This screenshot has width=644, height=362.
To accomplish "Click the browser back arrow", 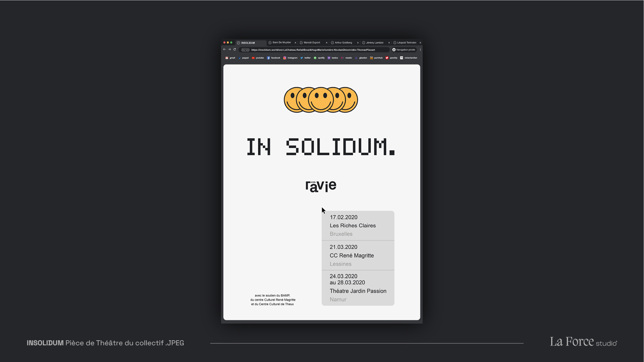I will [x=224, y=50].
